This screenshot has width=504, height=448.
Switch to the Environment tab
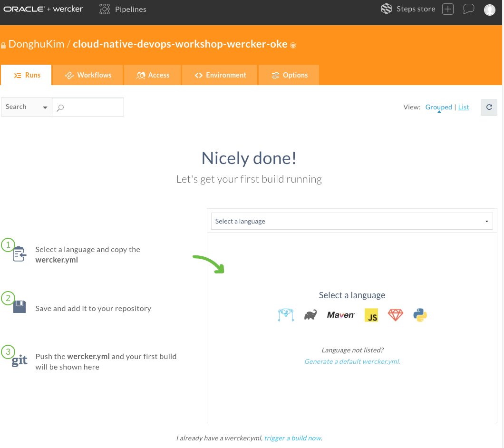[x=220, y=75]
